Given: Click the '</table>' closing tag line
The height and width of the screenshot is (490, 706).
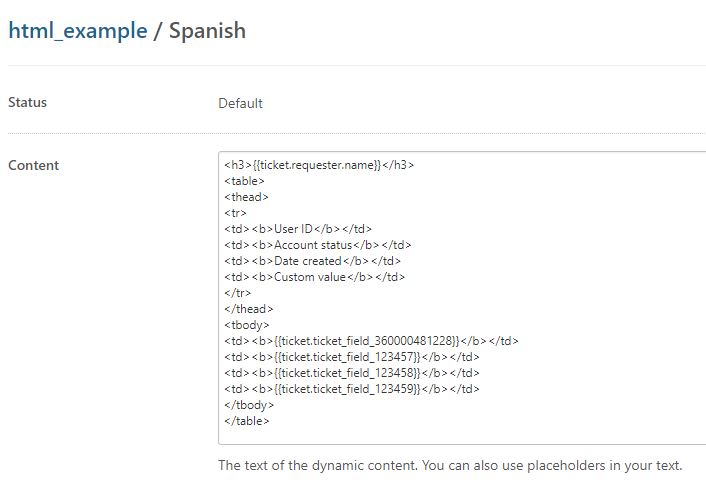Looking at the screenshot, I should [247, 421].
